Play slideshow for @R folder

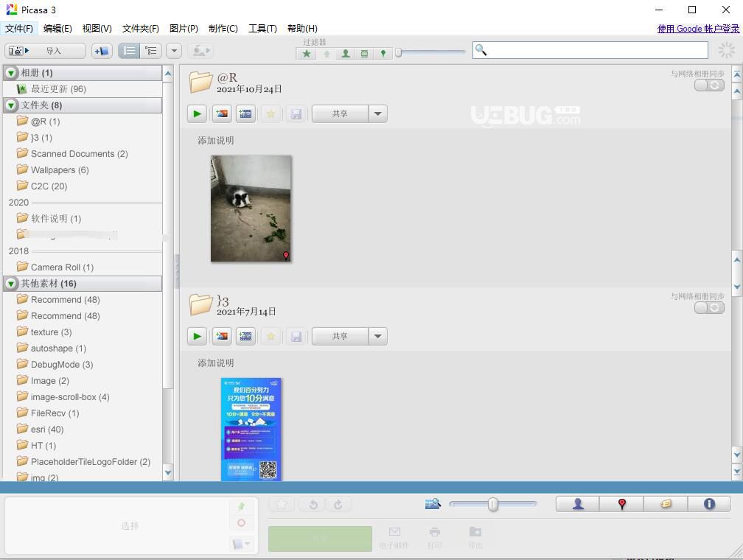coord(197,113)
